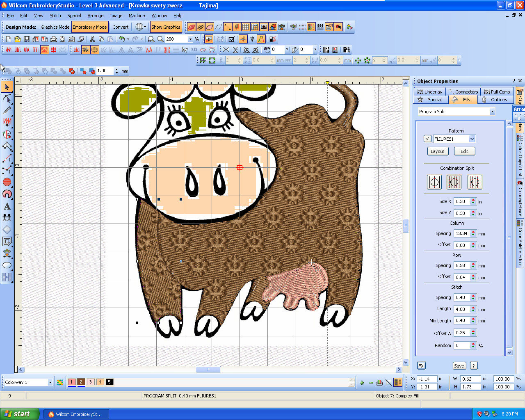Toggle the Show Graphics button
The image size is (525, 420).
pyautogui.click(x=166, y=27)
